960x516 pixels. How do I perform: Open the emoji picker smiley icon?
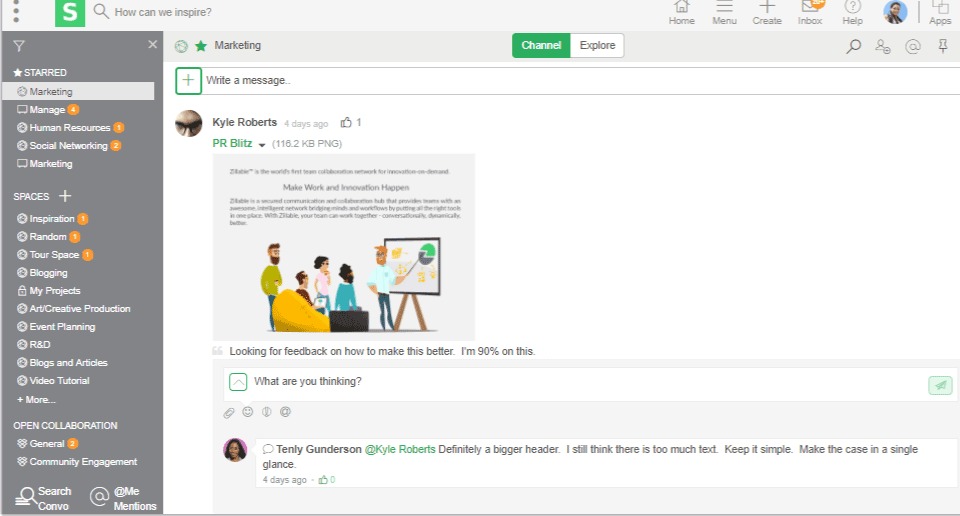click(x=247, y=412)
